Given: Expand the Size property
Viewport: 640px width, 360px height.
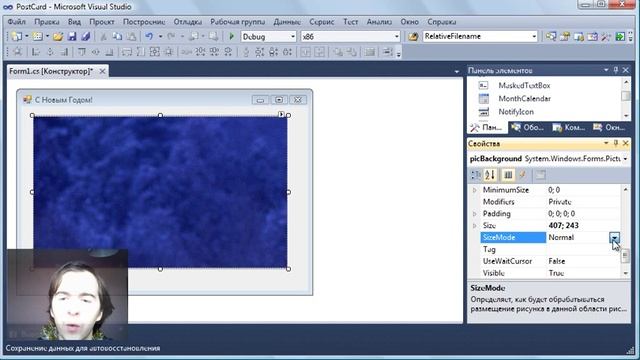Looking at the screenshot, I should (474, 226).
